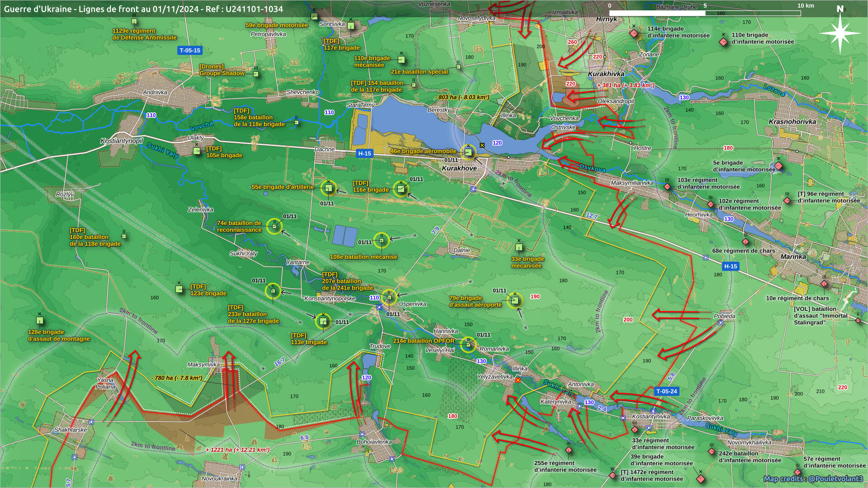Click the 214e bataillon OPFOR circled icon
868x488 pixels.
tap(468, 345)
